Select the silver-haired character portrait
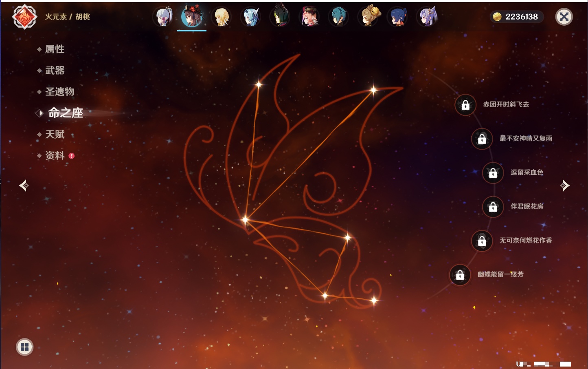Image resolution: width=588 pixels, height=369 pixels. pyautogui.click(x=163, y=17)
